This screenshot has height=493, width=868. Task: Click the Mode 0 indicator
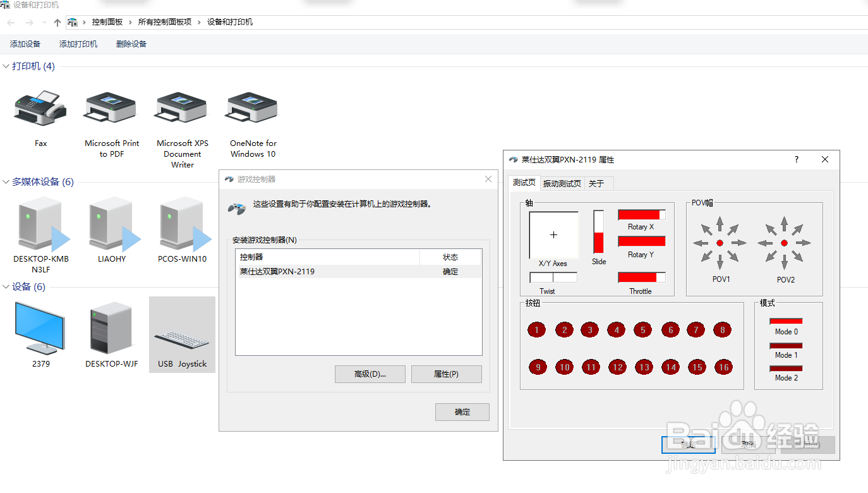tap(786, 321)
